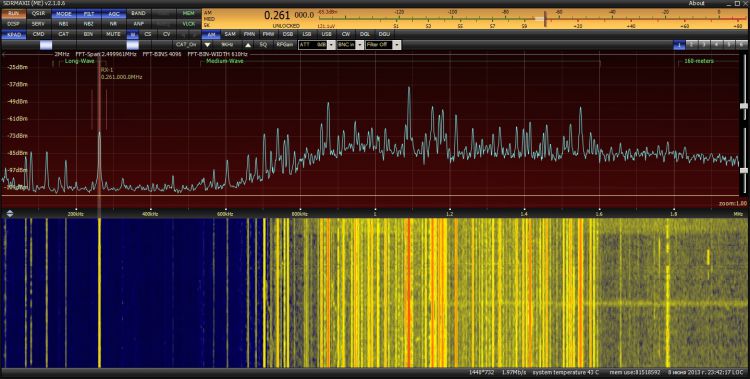Open the About menu
The image size is (750, 379).
[x=696, y=3]
